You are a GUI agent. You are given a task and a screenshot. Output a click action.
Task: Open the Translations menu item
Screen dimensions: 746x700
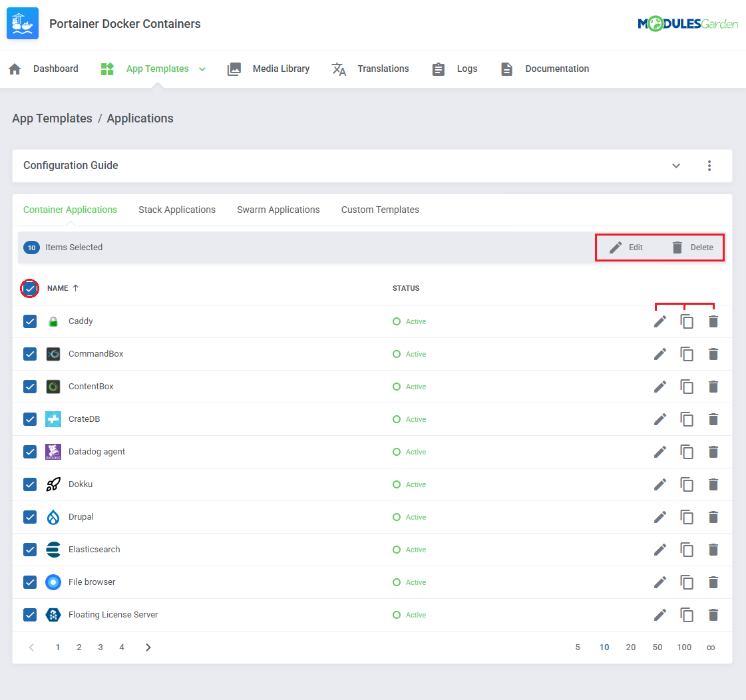370,69
